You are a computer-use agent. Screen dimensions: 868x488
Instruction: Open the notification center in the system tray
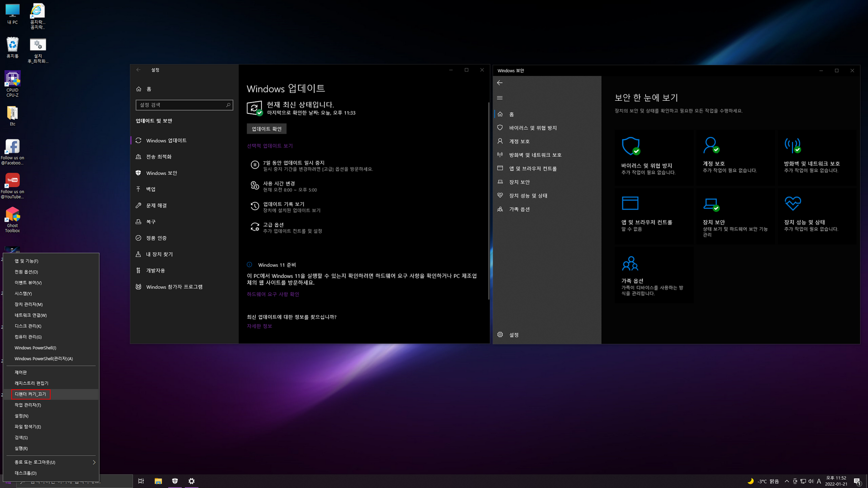click(857, 481)
